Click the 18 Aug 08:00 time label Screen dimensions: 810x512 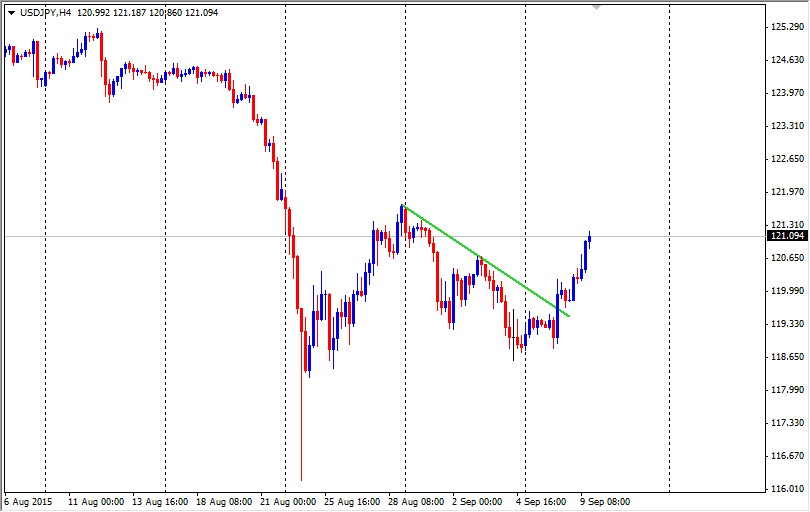pyautogui.click(x=224, y=502)
